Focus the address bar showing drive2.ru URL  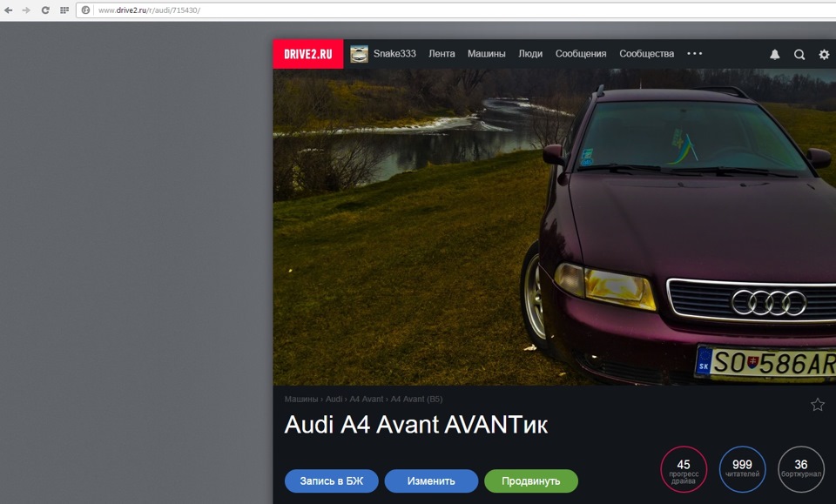click(455, 10)
